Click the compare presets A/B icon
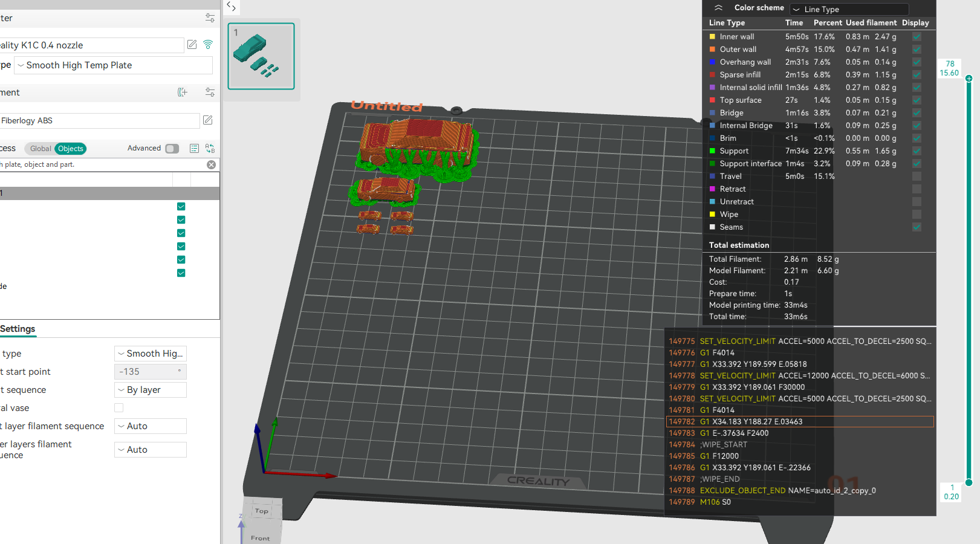Image resolution: width=980 pixels, height=544 pixels. (210, 148)
